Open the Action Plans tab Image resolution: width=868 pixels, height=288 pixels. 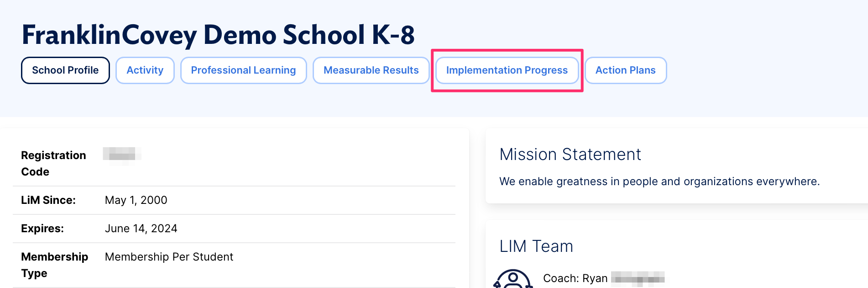(626, 70)
